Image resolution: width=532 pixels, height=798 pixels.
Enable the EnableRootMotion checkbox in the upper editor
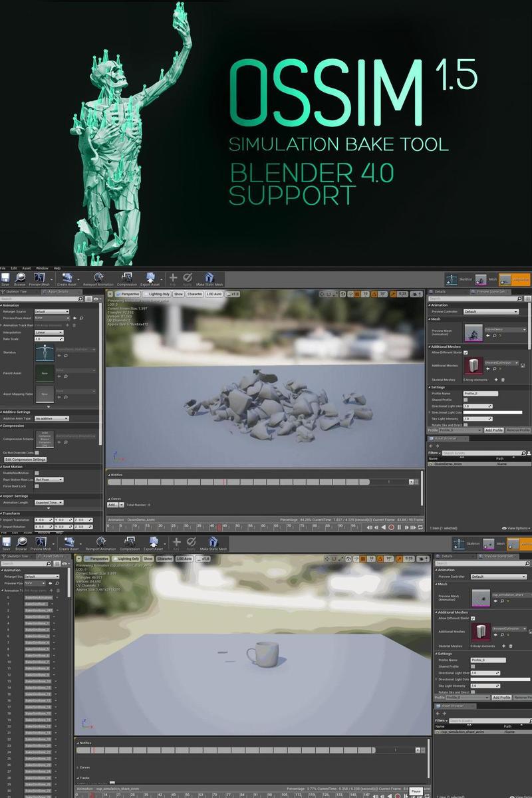(37, 473)
